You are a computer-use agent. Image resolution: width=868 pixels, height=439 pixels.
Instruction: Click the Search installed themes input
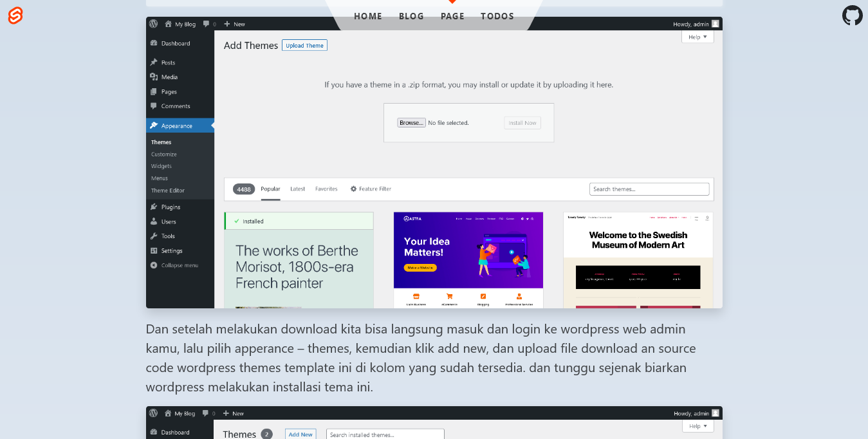click(385, 434)
